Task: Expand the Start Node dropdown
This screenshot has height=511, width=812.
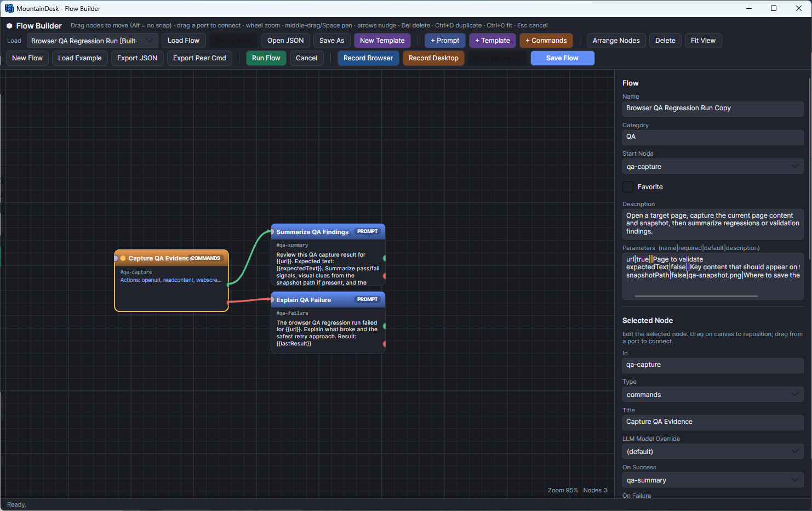Action: [x=713, y=166]
